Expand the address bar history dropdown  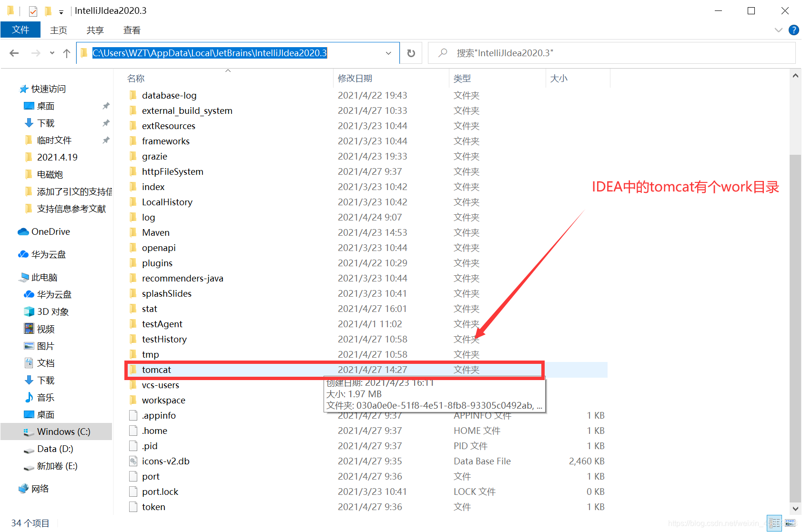pyautogui.click(x=388, y=53)
